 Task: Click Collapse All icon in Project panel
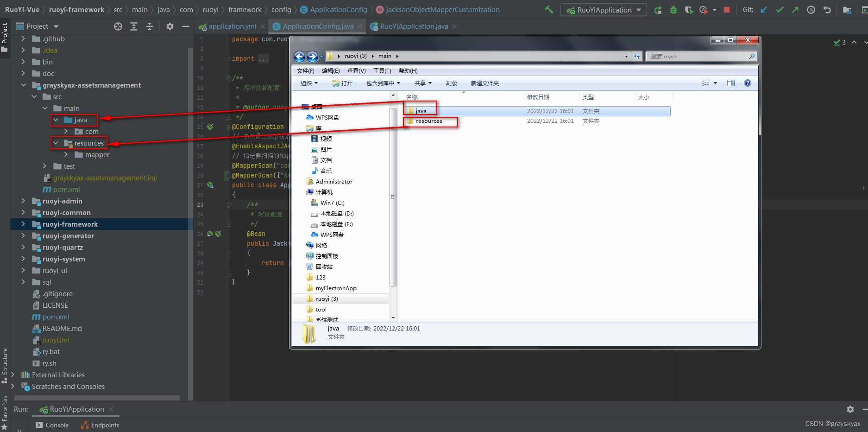click(x=150, y=26)
